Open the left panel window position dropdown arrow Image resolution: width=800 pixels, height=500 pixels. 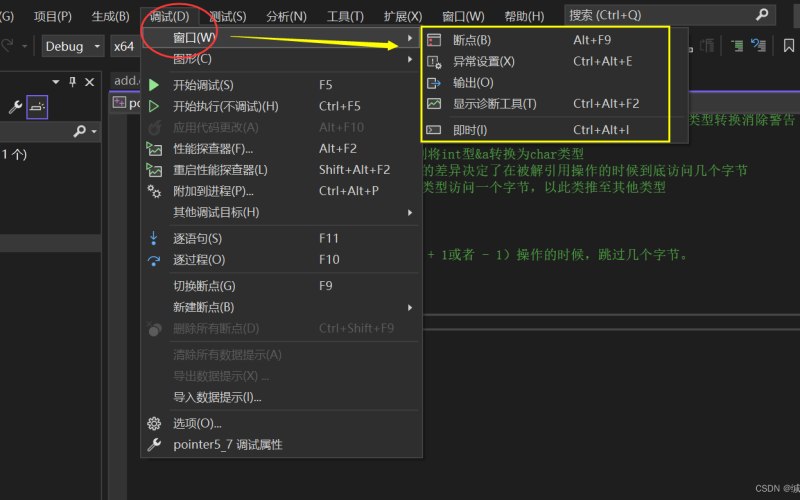coord(56,82)
